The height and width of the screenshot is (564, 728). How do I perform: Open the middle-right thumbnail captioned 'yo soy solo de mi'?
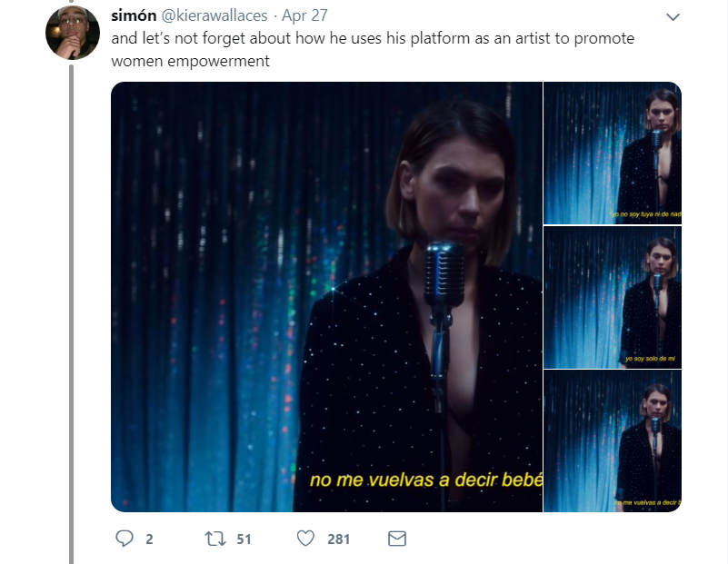[612, 297]
